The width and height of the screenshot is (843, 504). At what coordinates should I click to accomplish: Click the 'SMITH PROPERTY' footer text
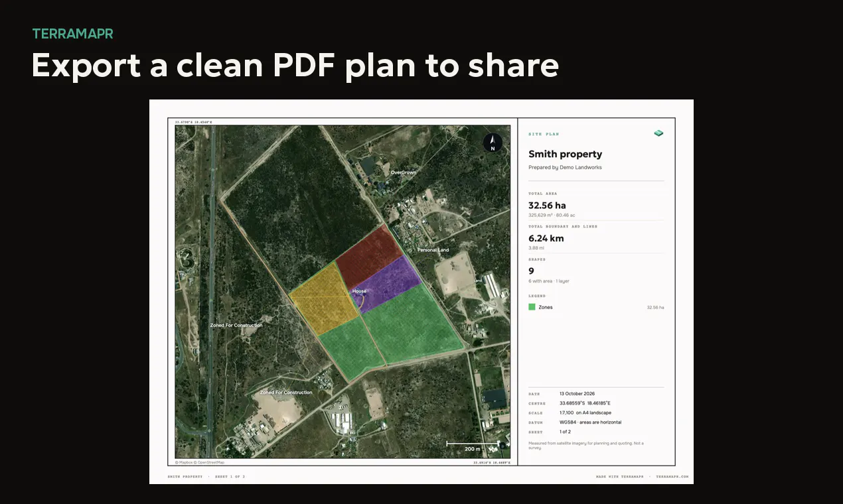185,476
